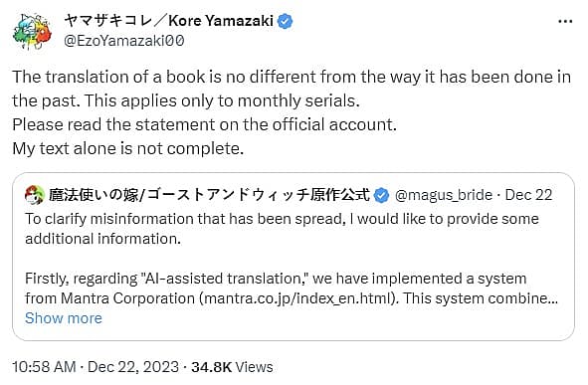The height and width of the screenshot is (385, 588).
Task: View the 34.8K Views count
Action: pos(232,367)
